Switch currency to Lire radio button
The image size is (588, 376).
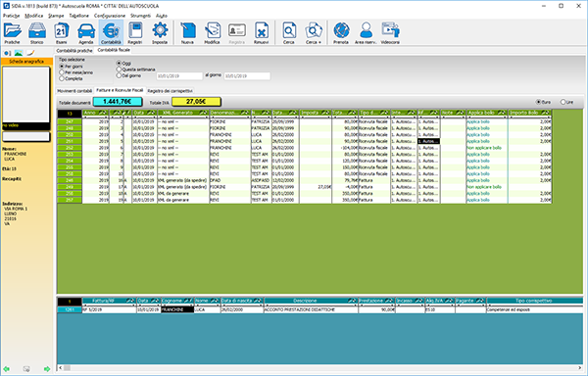tap(563, 102)
